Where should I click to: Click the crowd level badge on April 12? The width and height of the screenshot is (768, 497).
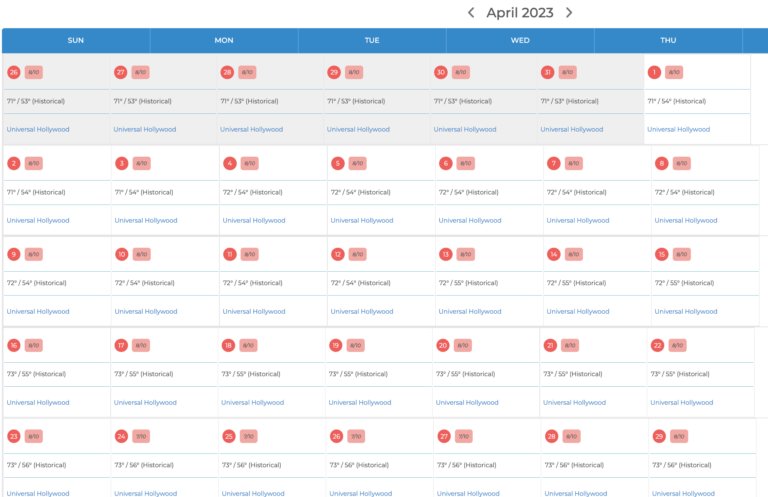point(358,254)
